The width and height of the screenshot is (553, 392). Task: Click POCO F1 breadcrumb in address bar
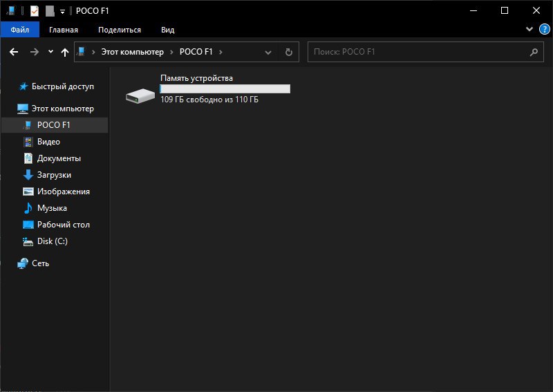[x=196, y=52]
